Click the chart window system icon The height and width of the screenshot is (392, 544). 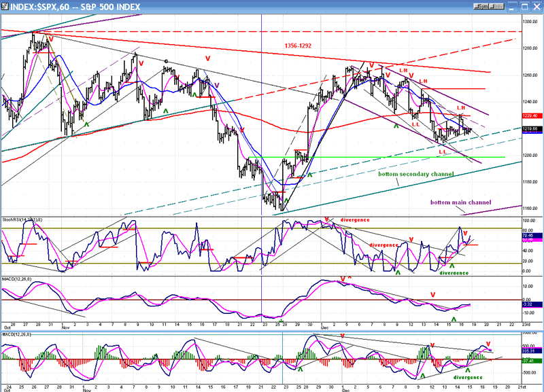(x=5, y=7)
